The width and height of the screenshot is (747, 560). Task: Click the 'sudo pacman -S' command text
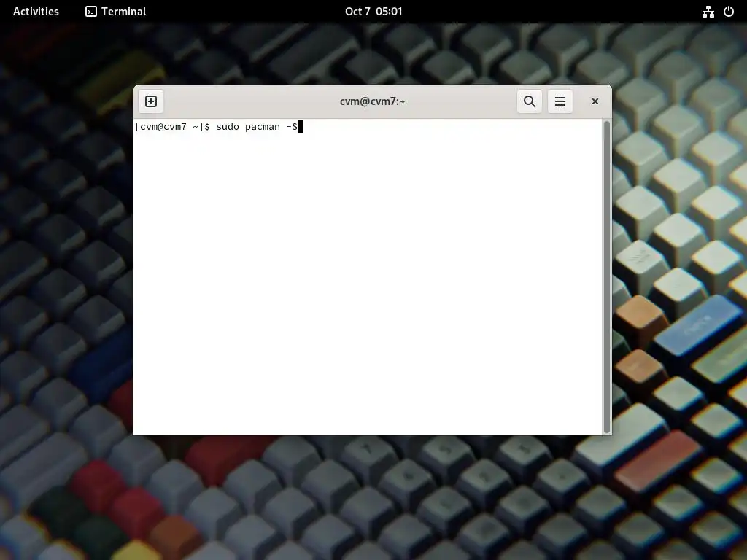257,127
